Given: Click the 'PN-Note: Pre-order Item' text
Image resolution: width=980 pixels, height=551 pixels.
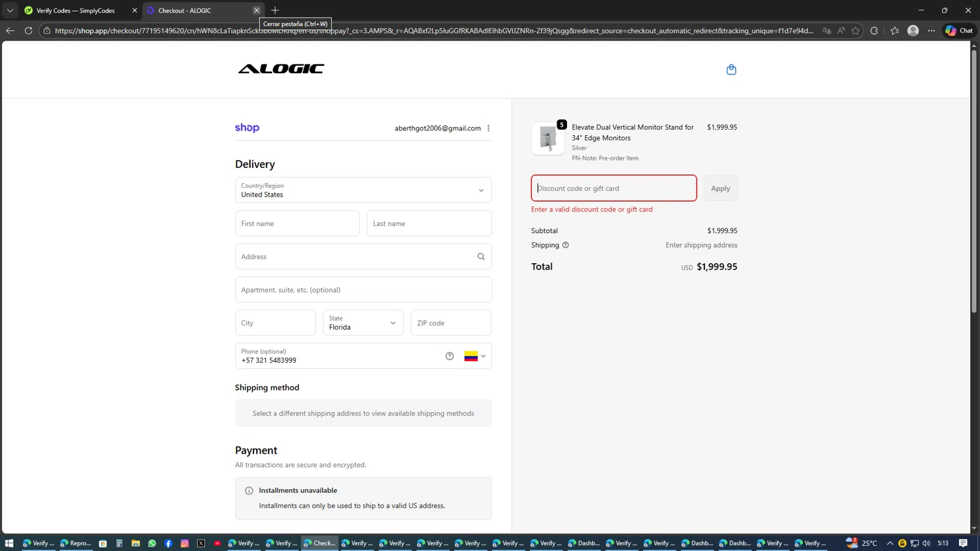Looking at the screenshot, I should (x=605, y=158).
